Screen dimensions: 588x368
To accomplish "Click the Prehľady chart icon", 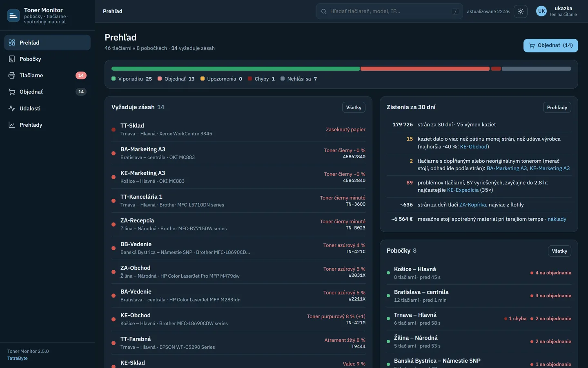I will tap(12, 125).
